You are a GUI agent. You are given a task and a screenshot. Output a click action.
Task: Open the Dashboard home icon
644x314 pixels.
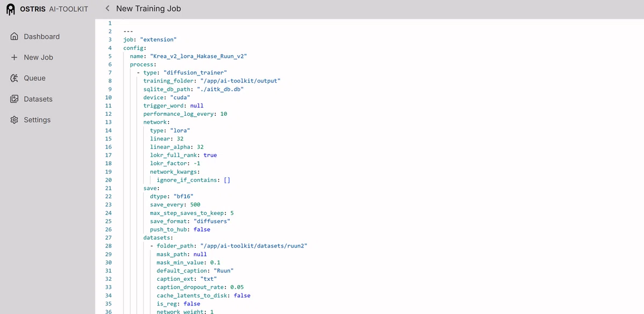click(x=14, y=36)
